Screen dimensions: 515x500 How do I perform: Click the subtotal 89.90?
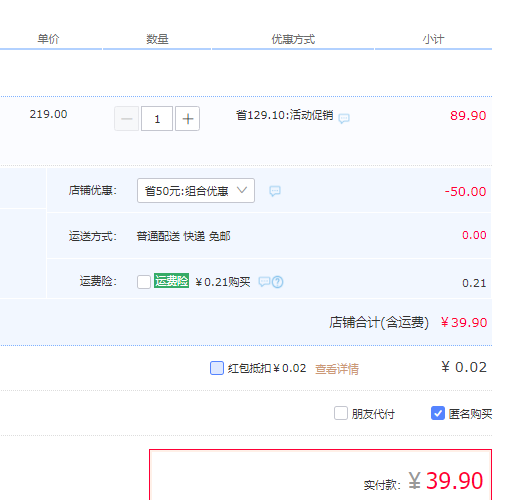coord(468,116)
